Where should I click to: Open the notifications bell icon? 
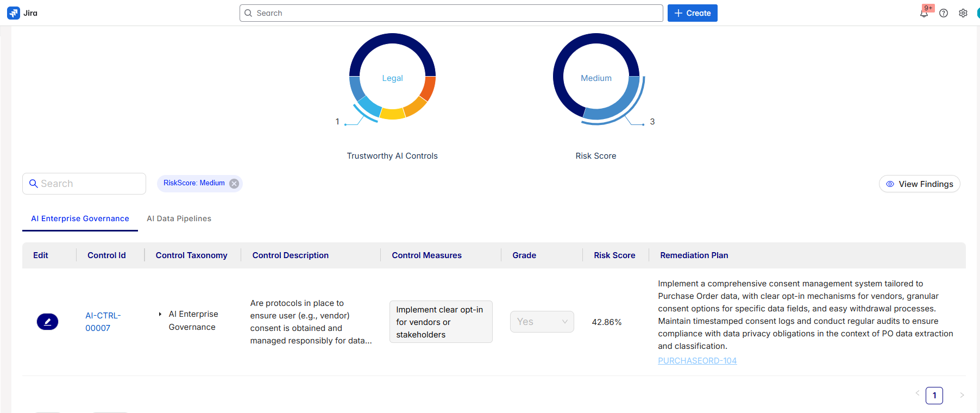click(x=924, y=14)
